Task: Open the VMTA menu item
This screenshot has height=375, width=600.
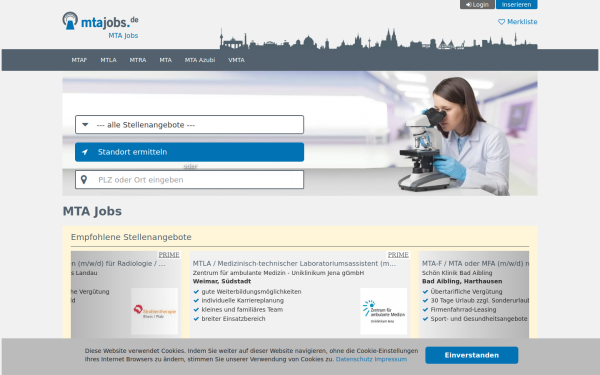Action: point(236,60)
